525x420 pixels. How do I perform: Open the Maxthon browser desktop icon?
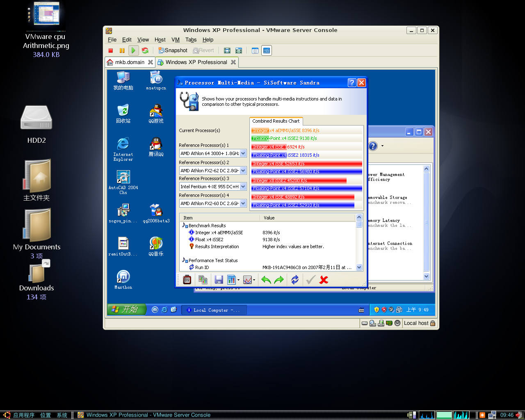123,279
